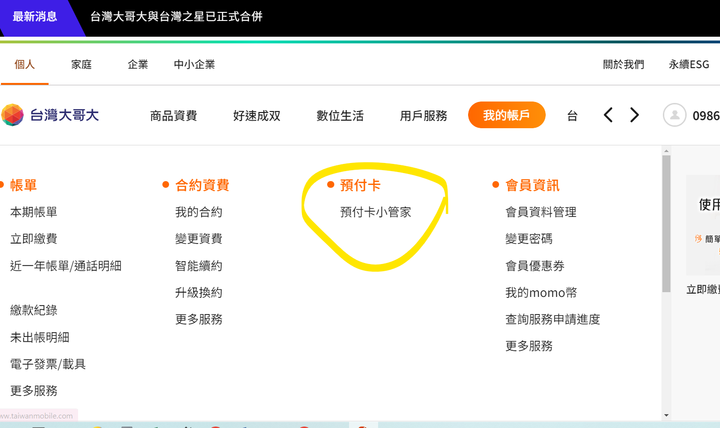The height and width of the screenshot is (428, 720).
Task: Select the 個人 tab
Action: [x=25, y=64]
